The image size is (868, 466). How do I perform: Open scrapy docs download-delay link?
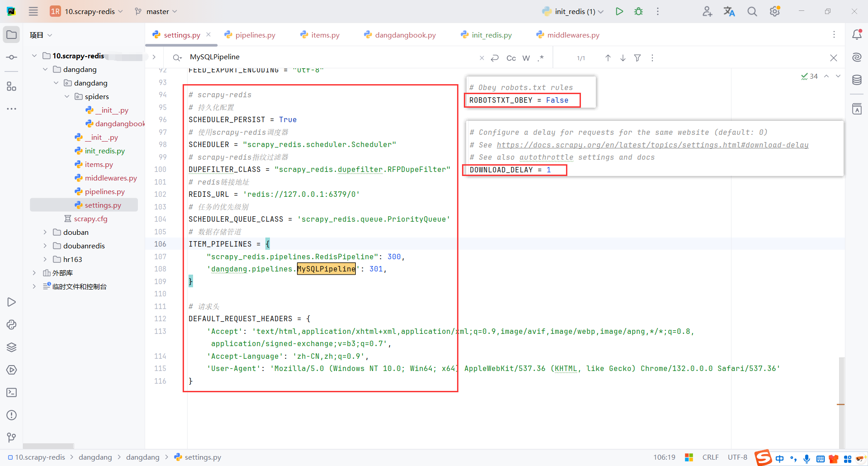652,145
